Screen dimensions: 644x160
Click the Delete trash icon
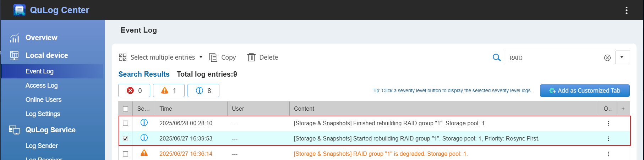(x=251, y=57)
